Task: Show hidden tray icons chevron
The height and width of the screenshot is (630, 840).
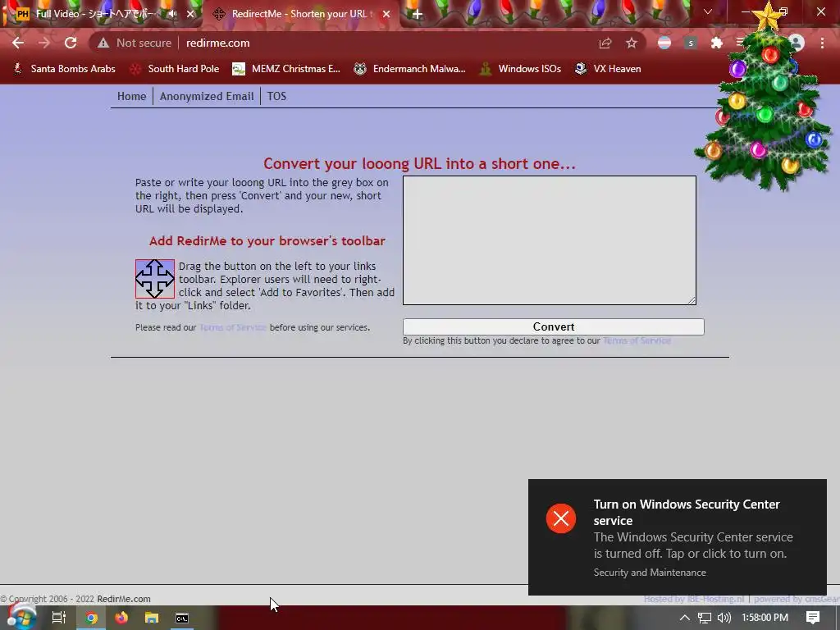Action: pos(685,618)
